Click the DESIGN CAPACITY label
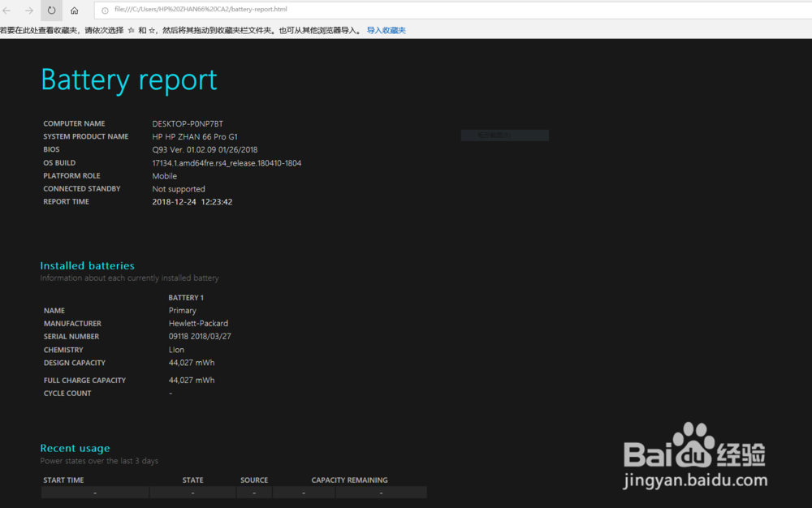 (75, 363)
